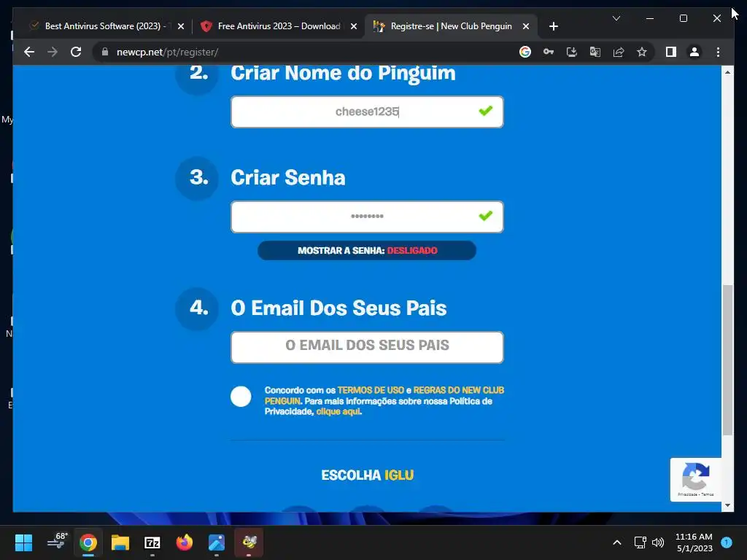Viewport: 747px width, 560px height.
Task: Click the page scrollbar up arrow
Action: click(x=727, y=72)
